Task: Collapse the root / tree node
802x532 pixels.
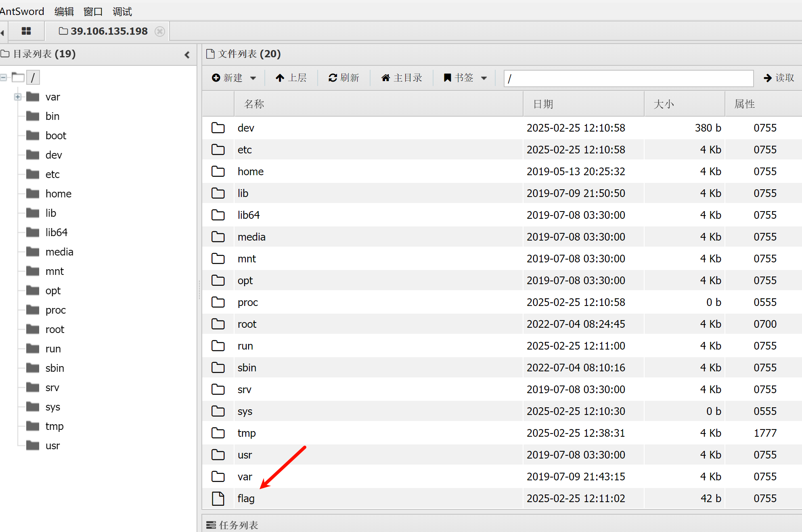Action: click(x=4, y=77)
